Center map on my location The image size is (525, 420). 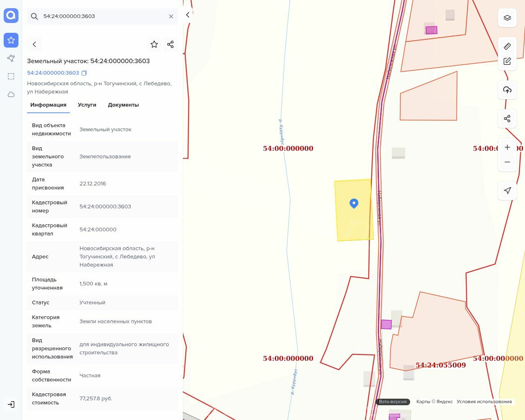tap(507, 190)
